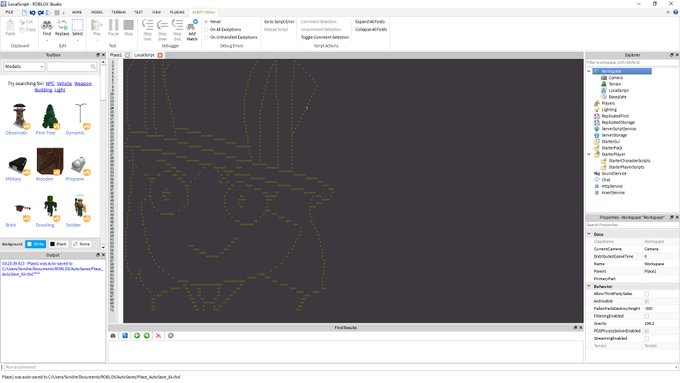Click the Vehicle search suggestion link

pyautogui.click(x=64, y=83)
